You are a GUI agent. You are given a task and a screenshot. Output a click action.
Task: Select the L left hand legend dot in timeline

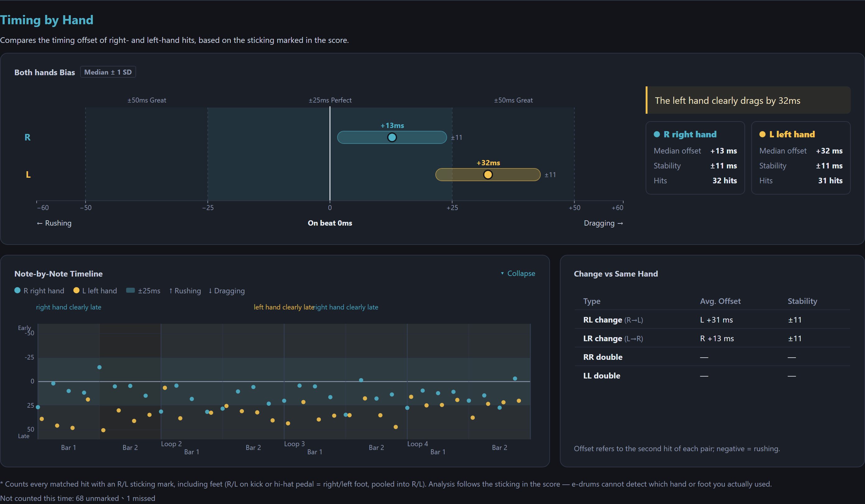click(76, 291)
